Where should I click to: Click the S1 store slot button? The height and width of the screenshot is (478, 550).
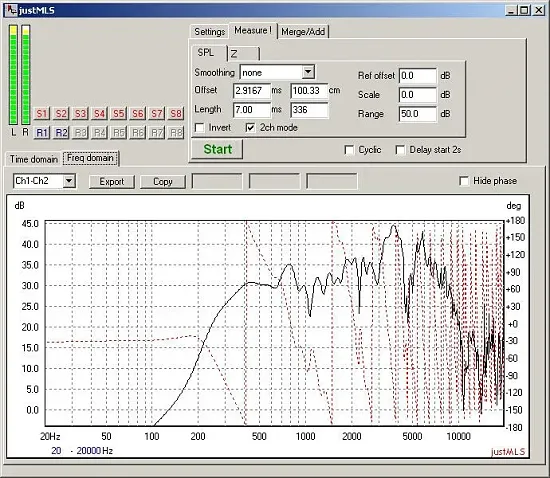[x=42, y=114]
